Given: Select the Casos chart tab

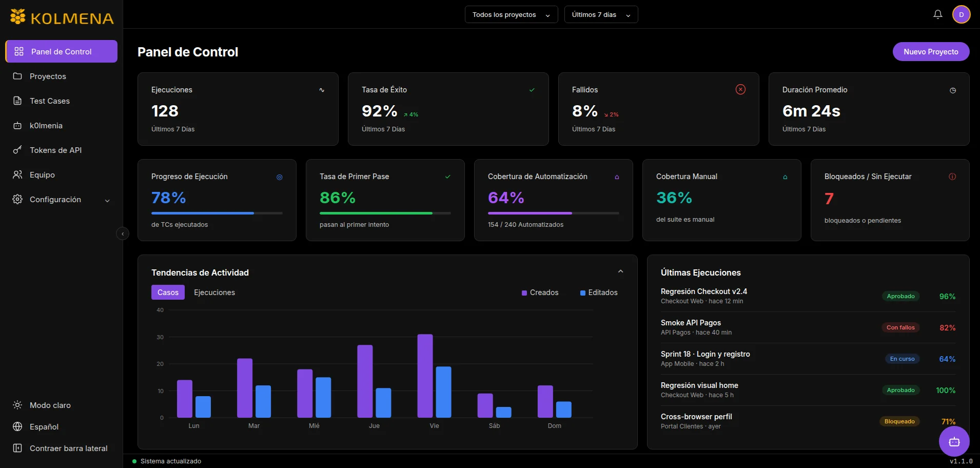Looking at the screenshot, I should [x=168, y=292].
